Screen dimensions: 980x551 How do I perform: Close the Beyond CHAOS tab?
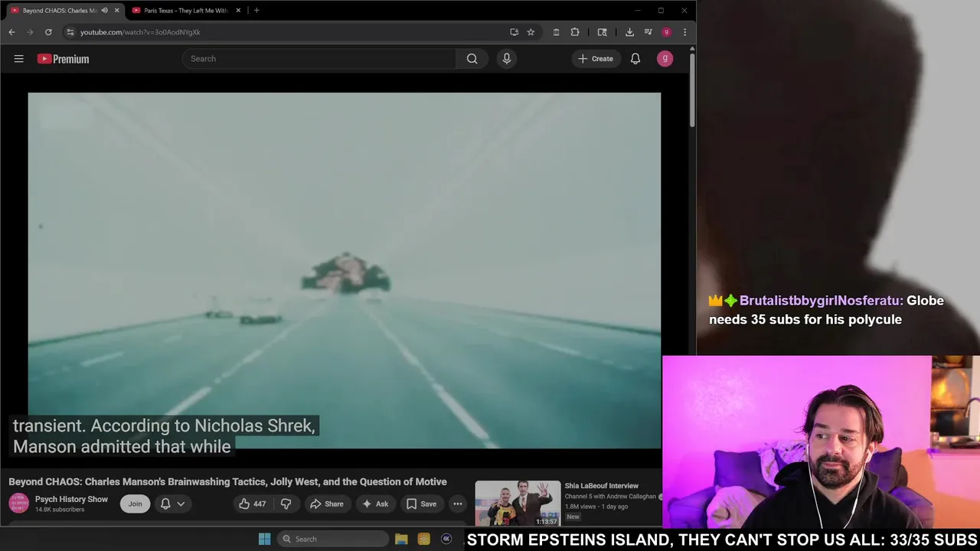pos(116,11)
